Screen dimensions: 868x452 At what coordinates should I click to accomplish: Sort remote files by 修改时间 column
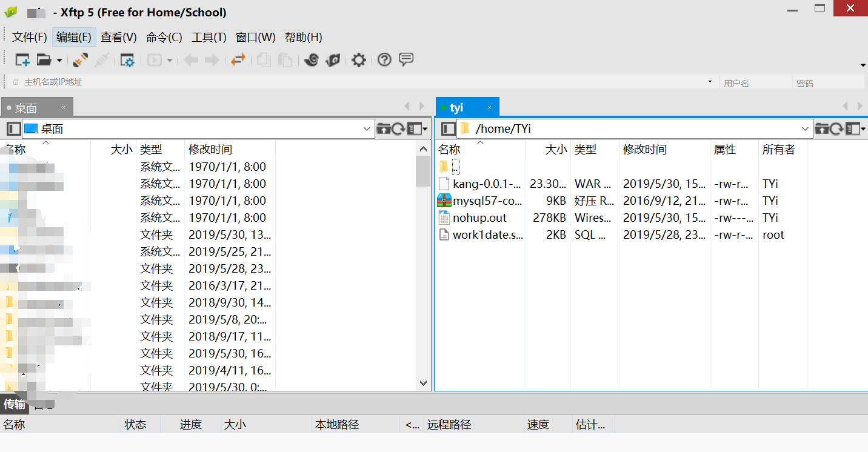664,149
